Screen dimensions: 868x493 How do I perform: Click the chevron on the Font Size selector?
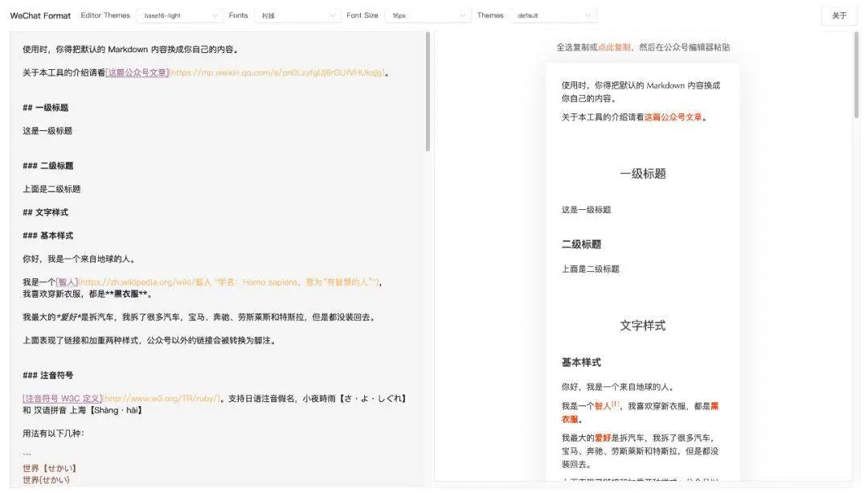[x=462, y=14]
